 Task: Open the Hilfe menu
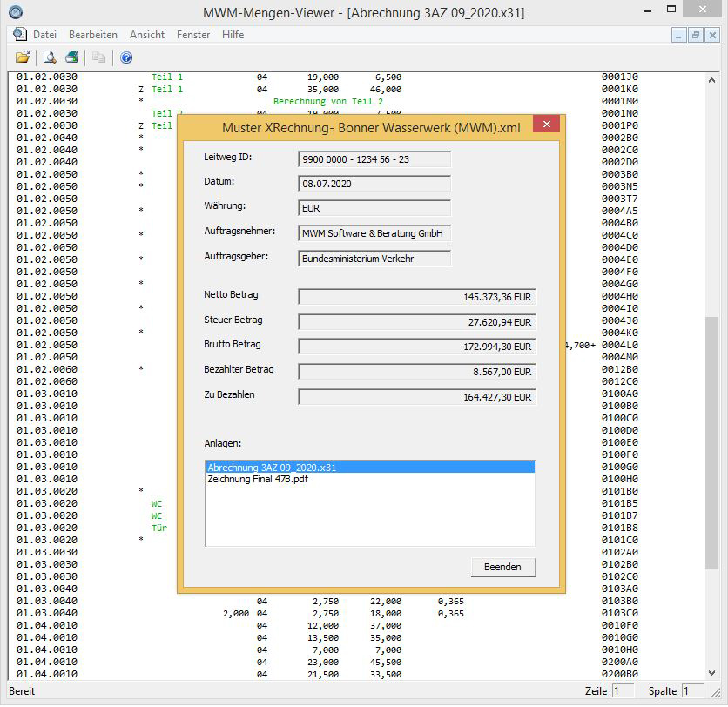[x=233, y=35]
